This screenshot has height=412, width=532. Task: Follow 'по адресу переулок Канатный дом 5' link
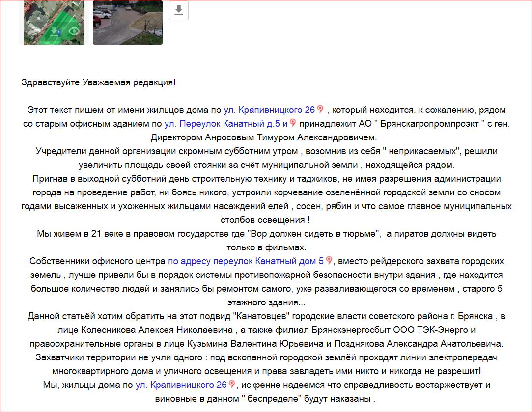[x=246, y=261]
